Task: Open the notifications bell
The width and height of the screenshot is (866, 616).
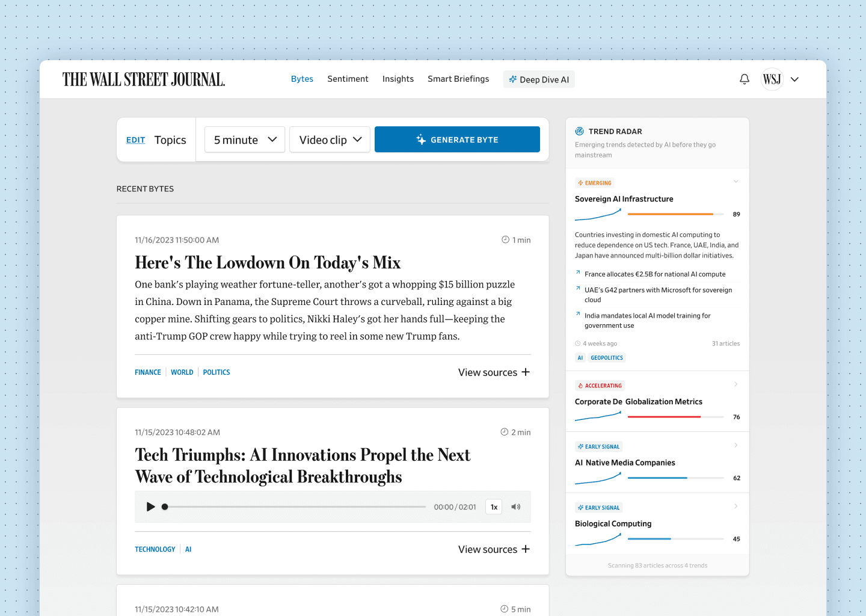Action: click(x=745, y=79)
